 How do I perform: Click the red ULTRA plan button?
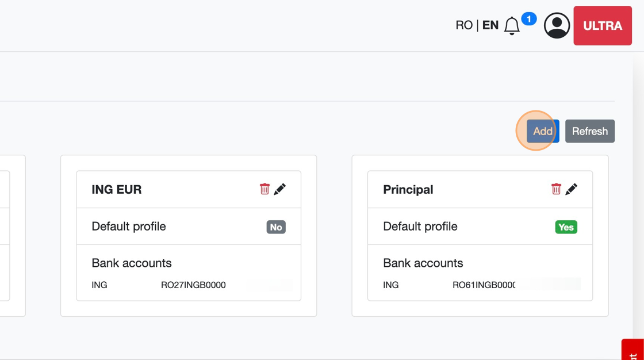tap(603, 26)
